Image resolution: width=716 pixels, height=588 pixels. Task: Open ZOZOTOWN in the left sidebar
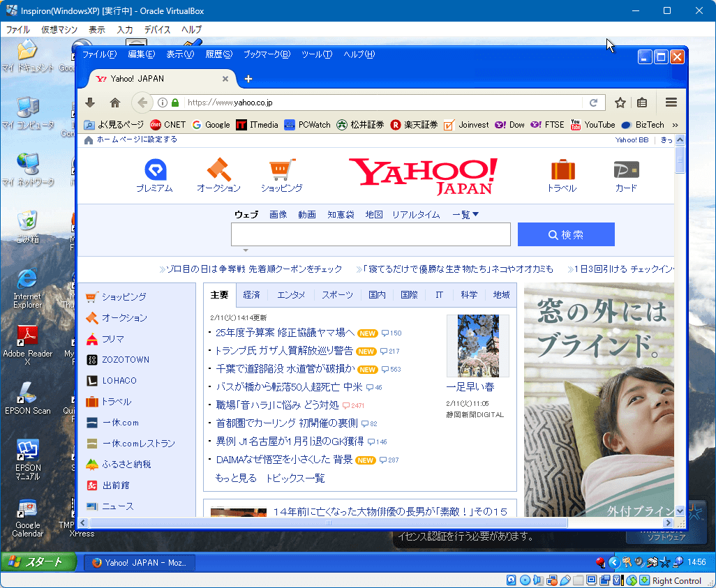click(x=126, y=360)
